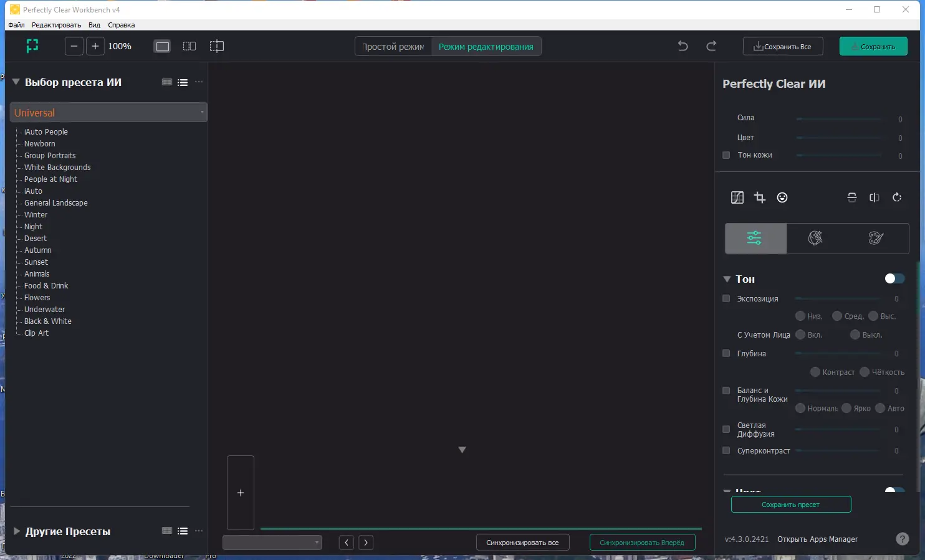The image size is (925, 560).
Task: Click the Сохранить пресет button
Action: 791,505
